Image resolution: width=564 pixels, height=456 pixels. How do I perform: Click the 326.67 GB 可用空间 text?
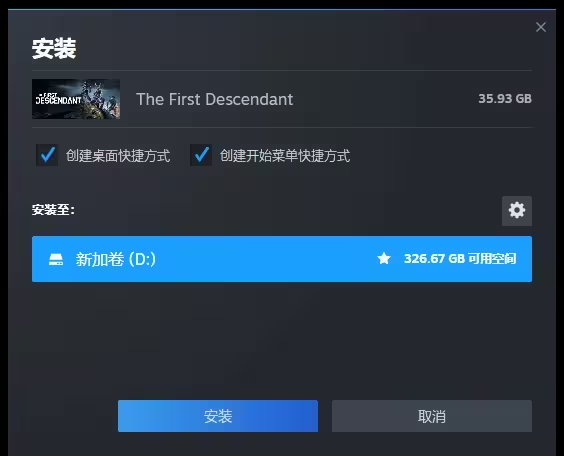(460, 258)
